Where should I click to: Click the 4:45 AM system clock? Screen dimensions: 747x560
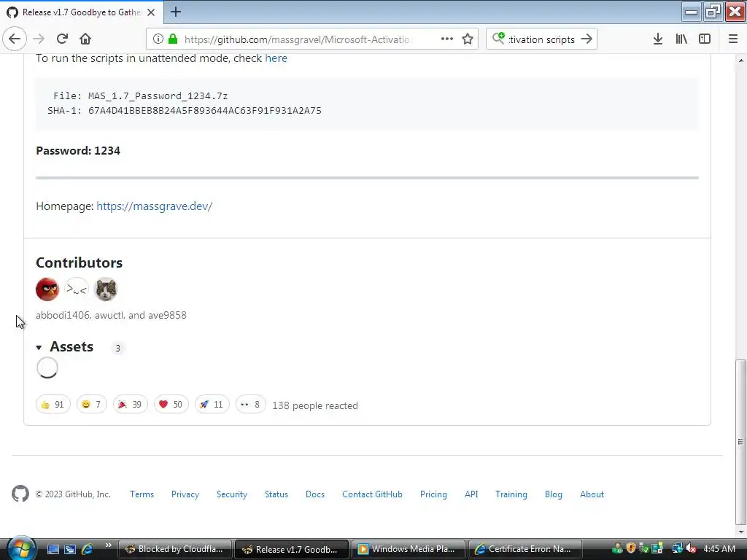(x=719, y=549)
